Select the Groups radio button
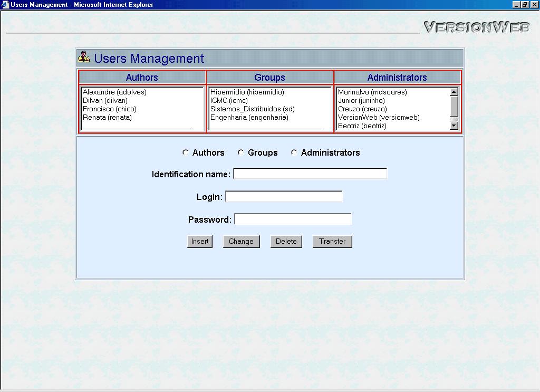Image resolution: width=540 pixels, height=392 pixels. coord(240,152)
